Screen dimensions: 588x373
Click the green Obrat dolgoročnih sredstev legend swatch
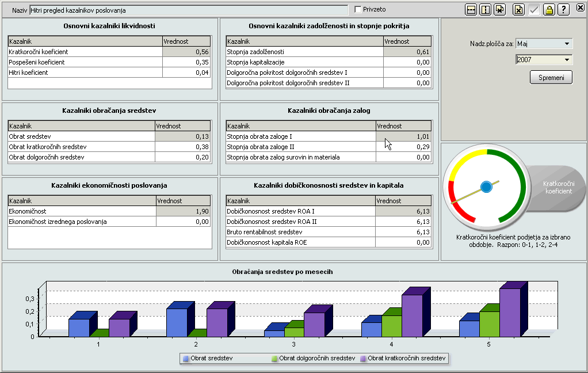[275, 359]
